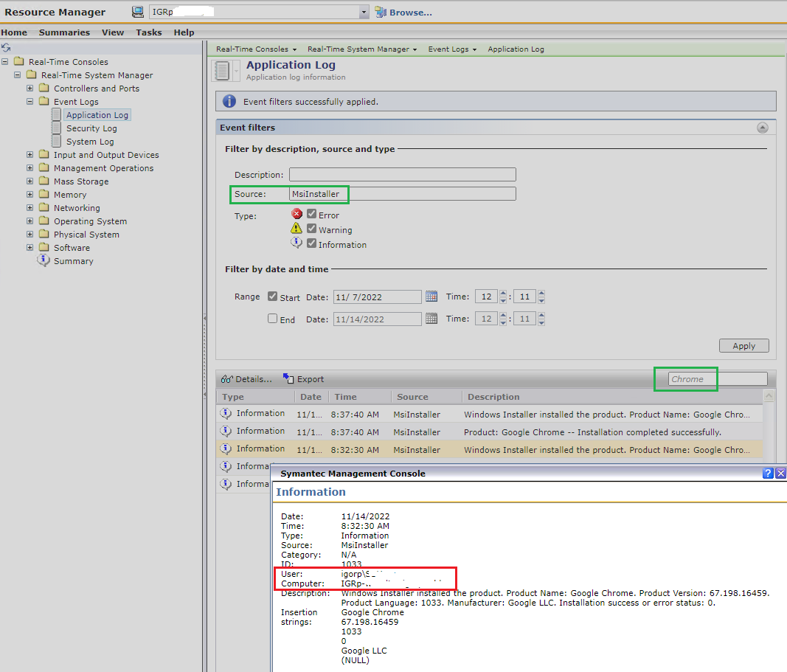This screenshot has height=672, width=787.
Task: Click the Apply button for event filters
Action: [x=743, y=345]
